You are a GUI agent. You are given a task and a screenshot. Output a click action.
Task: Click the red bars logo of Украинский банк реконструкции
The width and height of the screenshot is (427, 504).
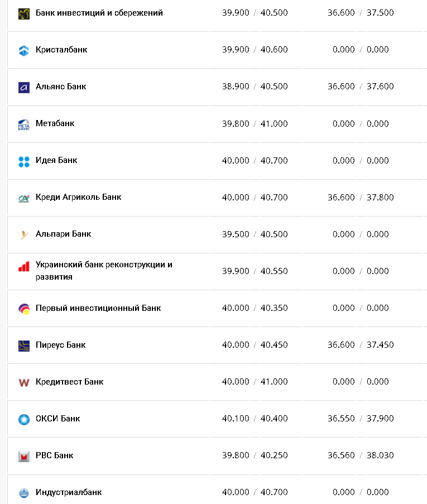[x=23, y=267]
